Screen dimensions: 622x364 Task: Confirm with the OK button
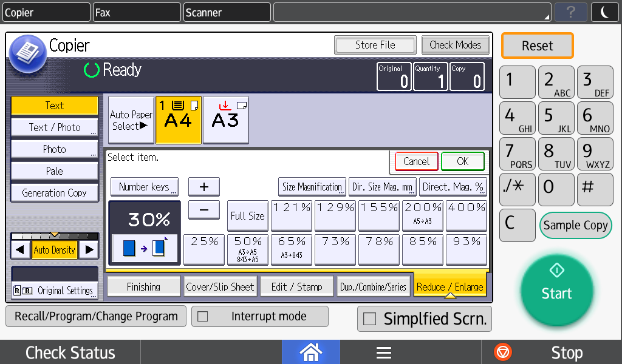tap(462, 161)
